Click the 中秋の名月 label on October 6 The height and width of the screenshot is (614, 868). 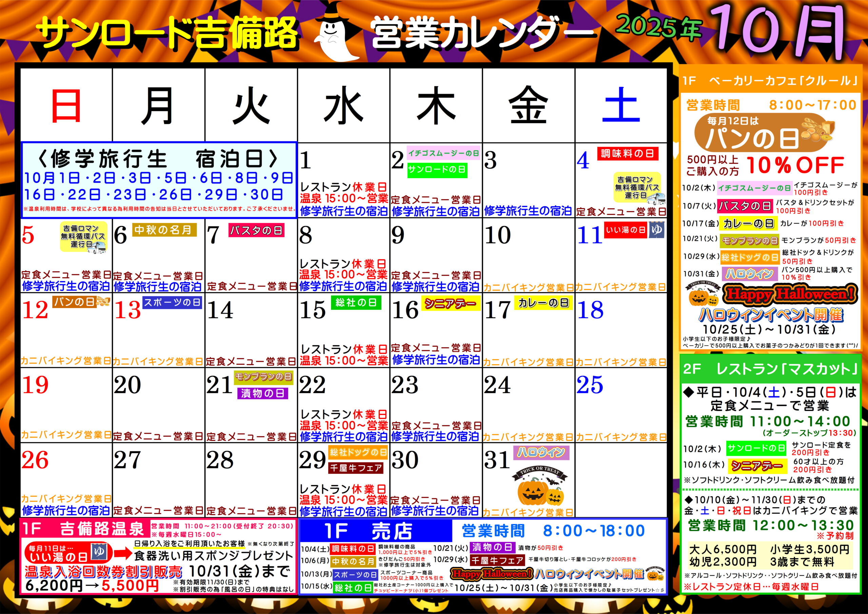pos(164,230)
